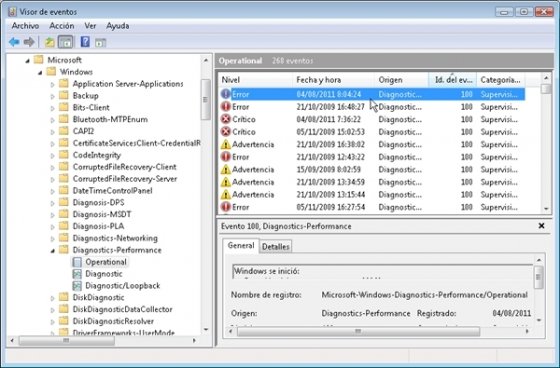Click the Forward arrow toolbar icon
This screenshot has height=368, width=560.
29,42
